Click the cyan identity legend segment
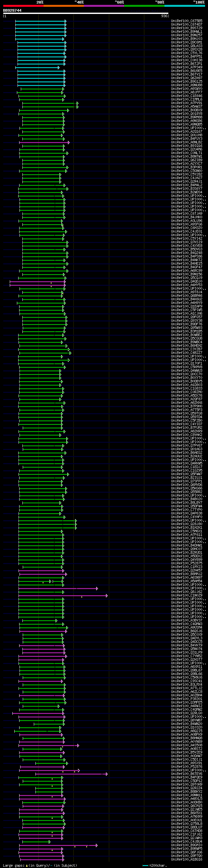Image resolution: width=208 pixels, height=868 pixels. pyautogui.click(x=184, y=6)
